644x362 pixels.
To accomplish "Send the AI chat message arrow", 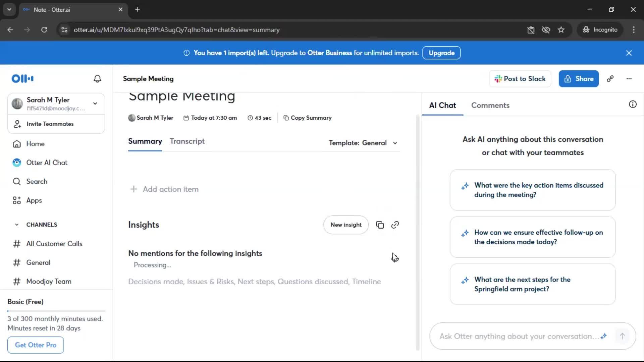I will coord(622,336).
